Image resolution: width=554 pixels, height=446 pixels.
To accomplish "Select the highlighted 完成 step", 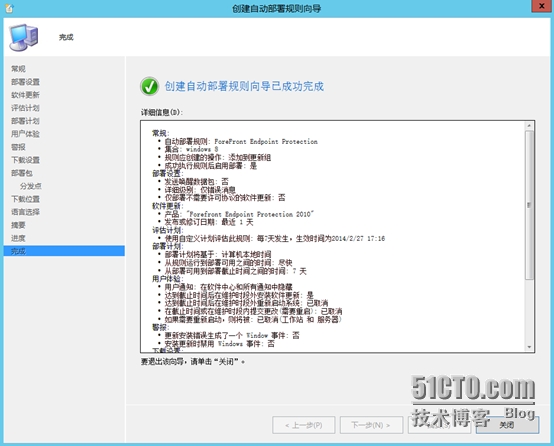I will (x=64, y=251).
